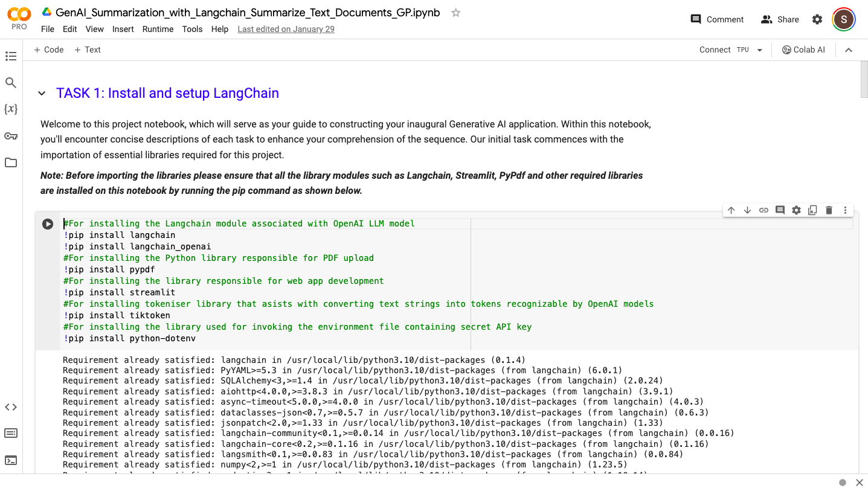Viewport: 868px width, 491px height.
Task: Add a new Text cell
Action: tap(88, 50)
